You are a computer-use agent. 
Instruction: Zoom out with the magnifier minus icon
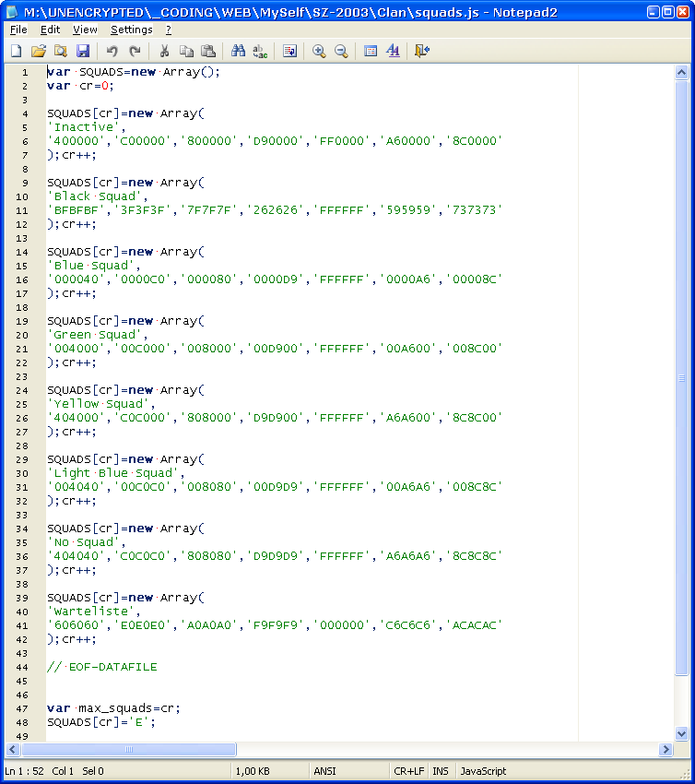click(341, 51)
